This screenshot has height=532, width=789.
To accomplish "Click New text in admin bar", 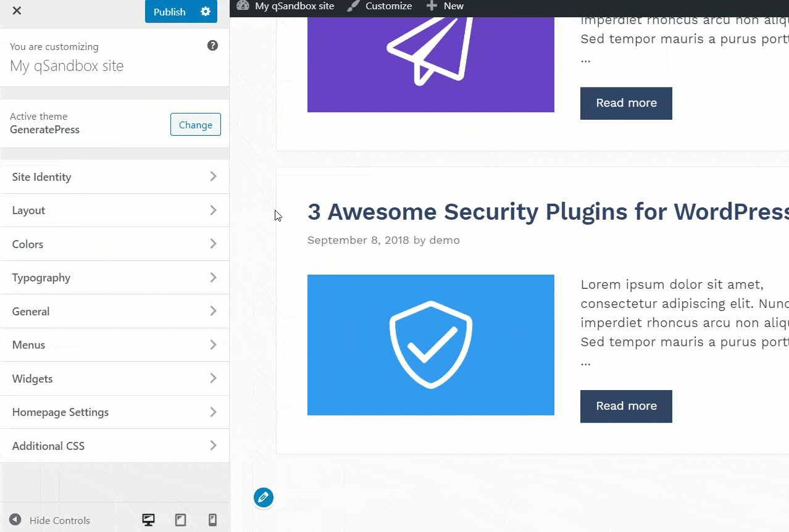I will (454, 6).
